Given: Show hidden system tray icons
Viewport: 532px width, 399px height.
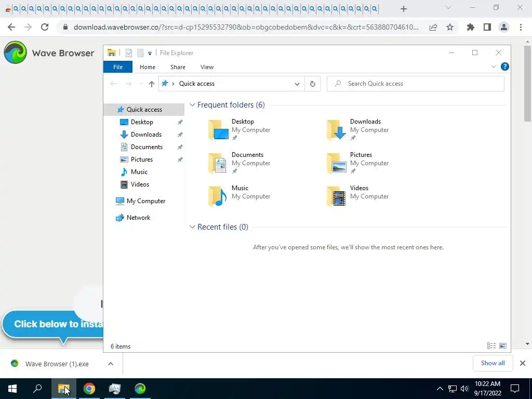Looking at the screenshot, I should (x=440, y=389).
